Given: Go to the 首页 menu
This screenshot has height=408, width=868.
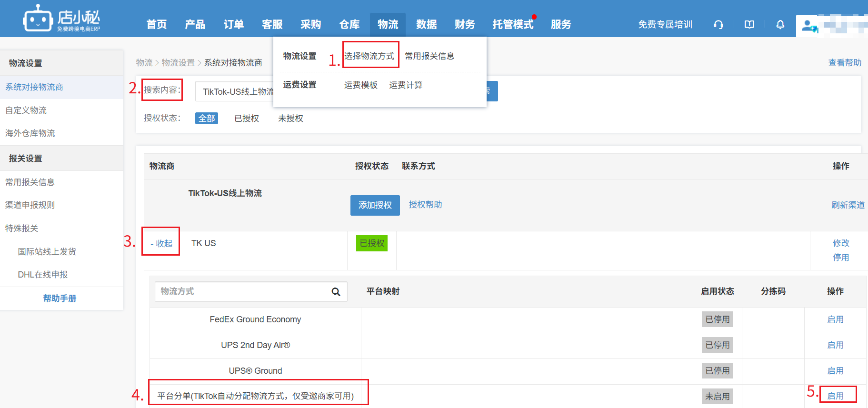Looking at the screenshot, I should coord(157,24).
